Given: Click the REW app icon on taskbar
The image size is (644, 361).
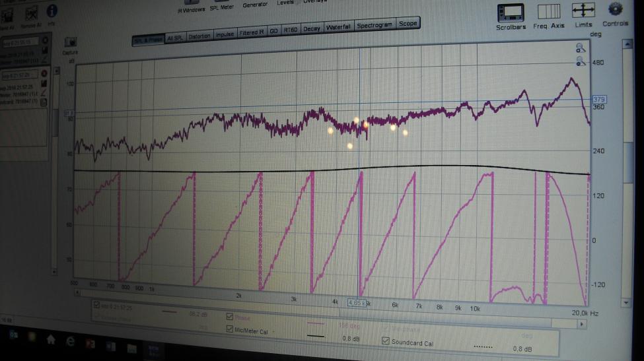Looking at the screenshot, I should pos(153,350).
